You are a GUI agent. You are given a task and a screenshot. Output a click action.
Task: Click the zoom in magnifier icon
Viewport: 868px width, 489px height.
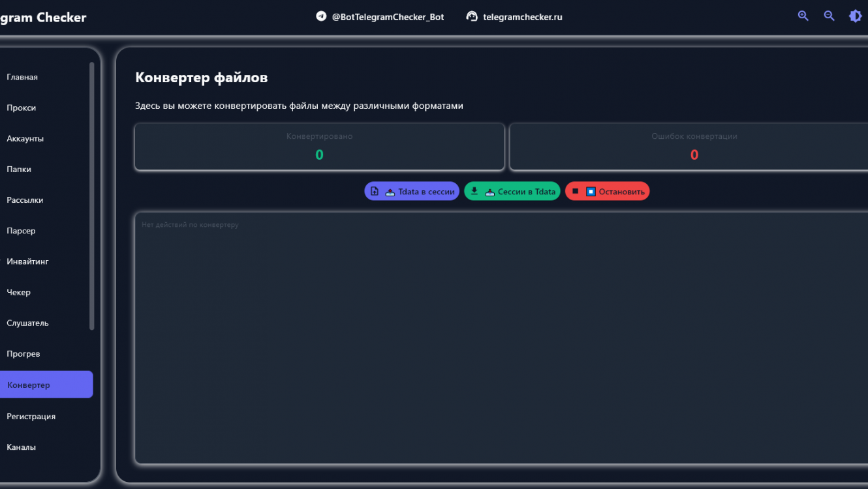point(803,16)
